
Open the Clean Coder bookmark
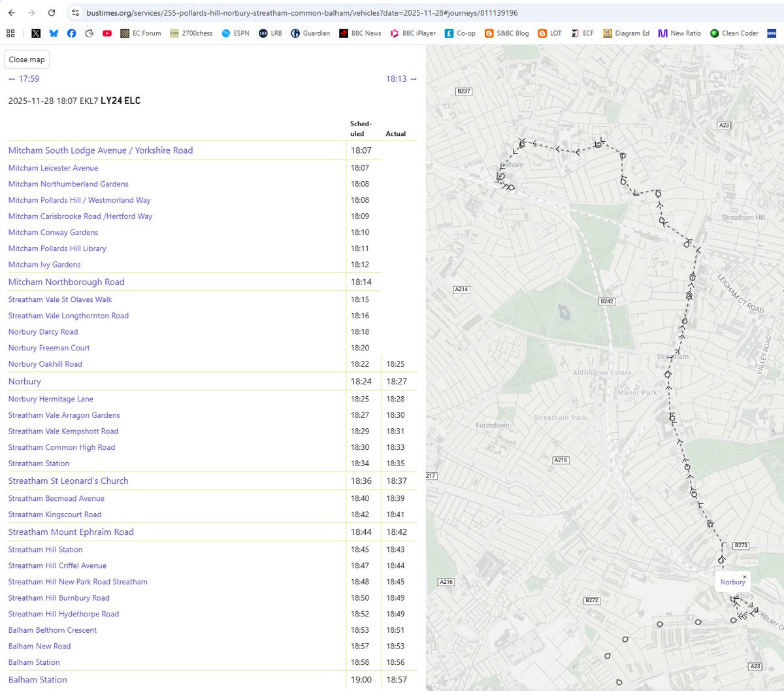coord(734,33)
